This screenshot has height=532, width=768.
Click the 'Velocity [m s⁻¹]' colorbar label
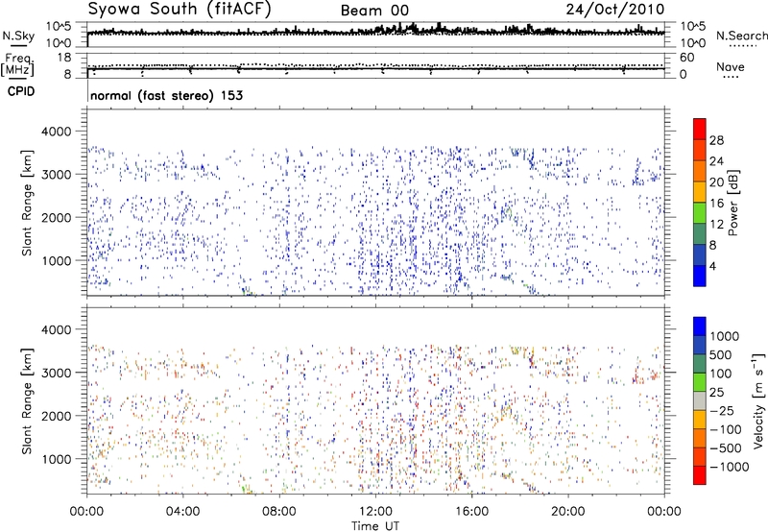coord(758,400)
